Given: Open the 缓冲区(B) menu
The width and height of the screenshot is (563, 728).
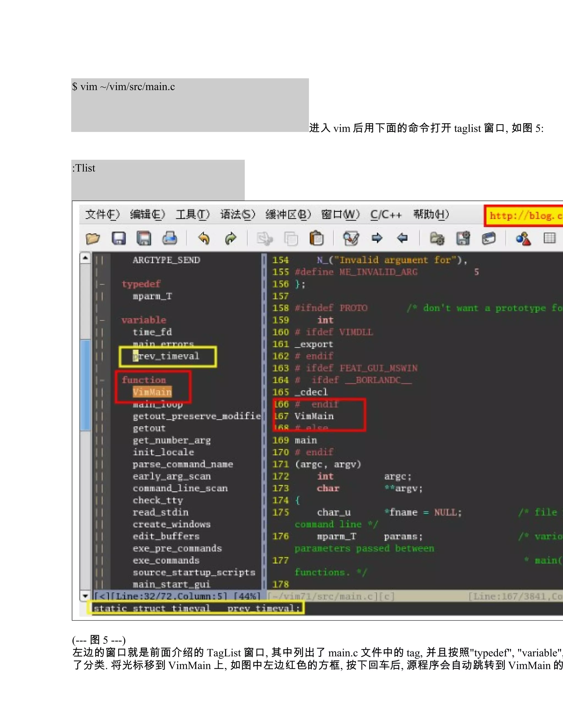Looking at the screenshot, I should click(288, 214).
